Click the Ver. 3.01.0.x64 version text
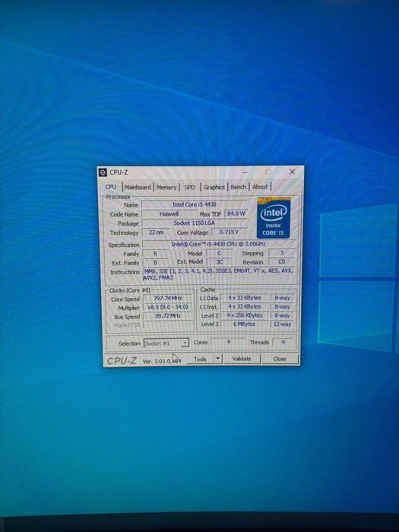The height and width of the screenshot is (532, 399). [162, 361]
